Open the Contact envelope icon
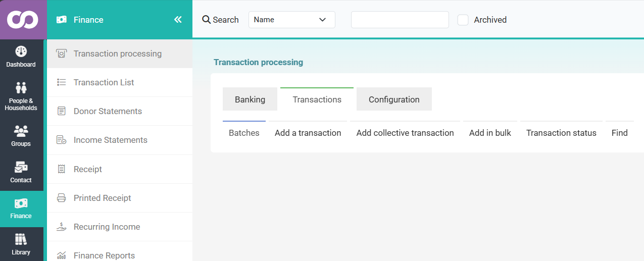The width and height of the screenshot is (644, 261). coord(21,167)
